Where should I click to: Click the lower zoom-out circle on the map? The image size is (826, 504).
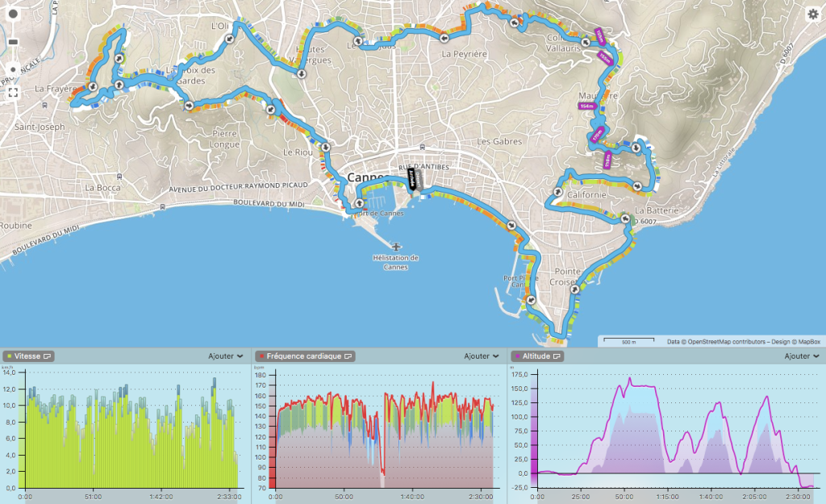coord(13,69)
